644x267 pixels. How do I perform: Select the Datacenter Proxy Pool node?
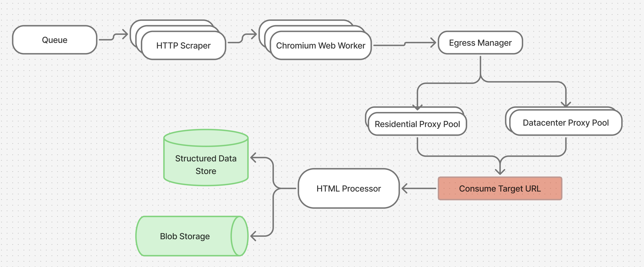tap(565, 123)
